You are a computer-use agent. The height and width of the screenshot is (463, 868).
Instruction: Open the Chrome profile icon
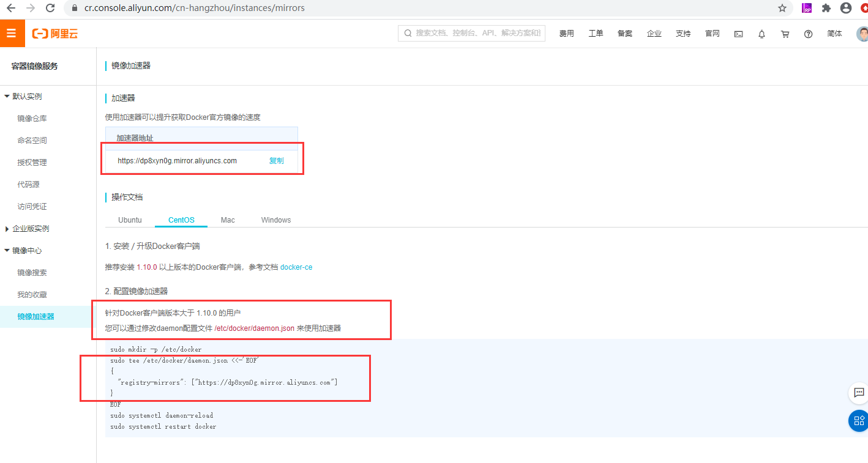point(846,8)
